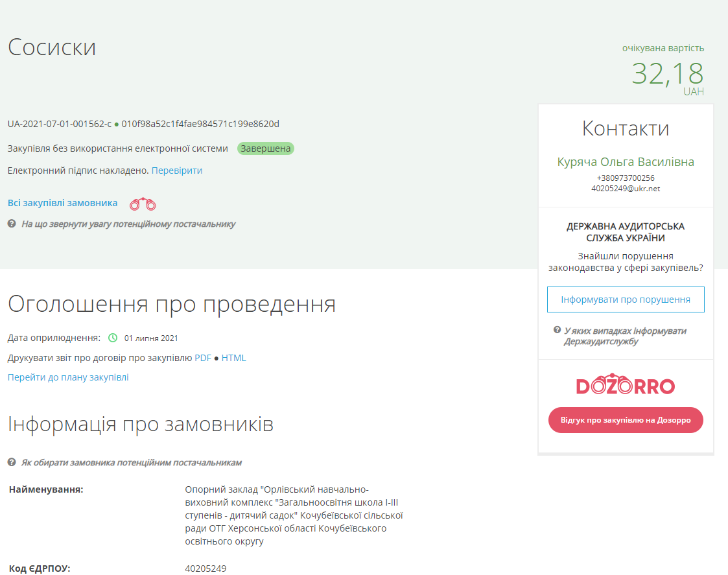Screen dimensions: 728x575
Task: Expand 'У яких випадках інформувати Держаудитслужбу' help
Action: pos(625,336)
